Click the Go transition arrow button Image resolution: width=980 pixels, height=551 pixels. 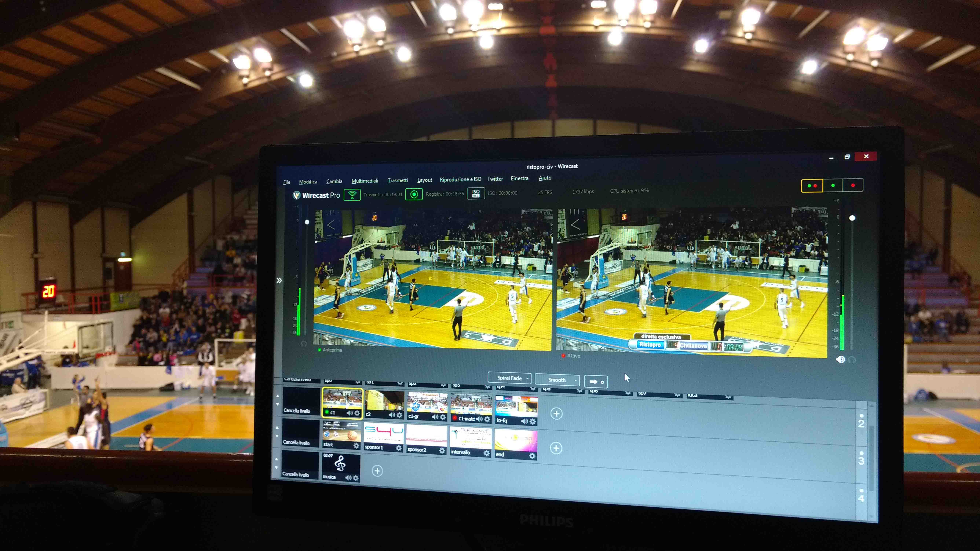pyautogui.click(x=596, y=381)
